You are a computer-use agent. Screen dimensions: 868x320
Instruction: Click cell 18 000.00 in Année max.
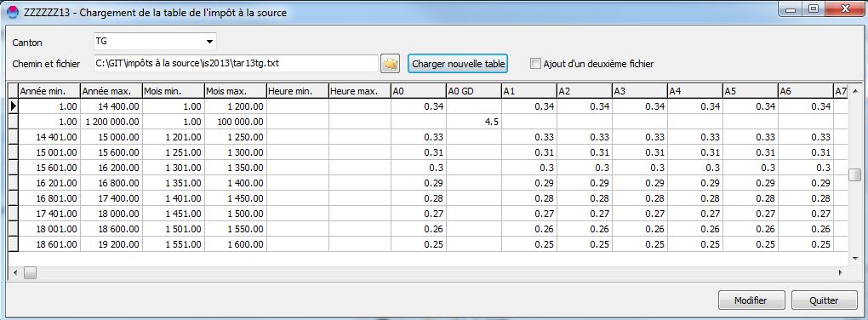111,214
